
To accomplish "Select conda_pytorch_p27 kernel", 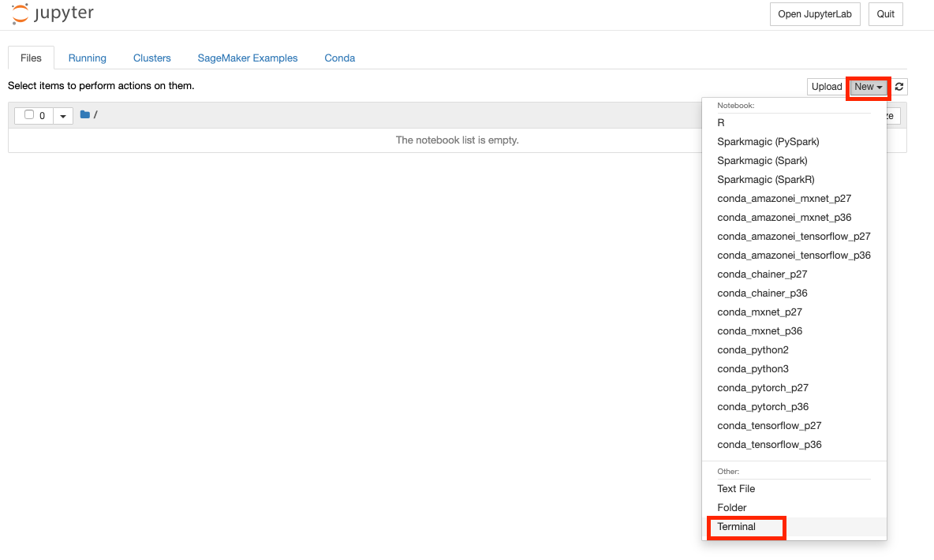I will tap(794, 388).
